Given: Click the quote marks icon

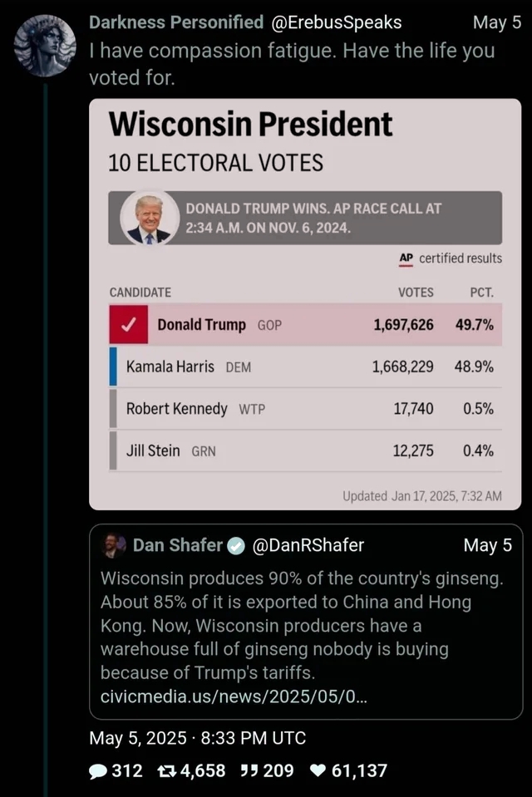Looking at the screenshot, I should point(249,771).
